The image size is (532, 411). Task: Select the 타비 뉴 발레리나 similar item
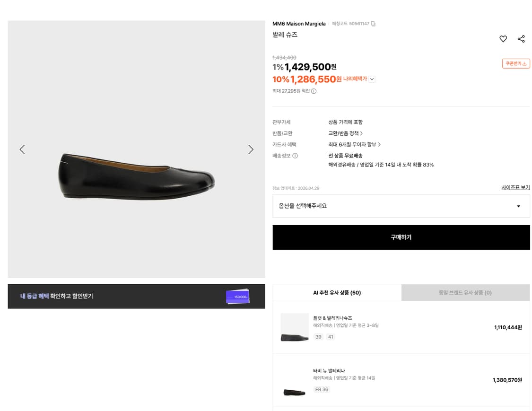pyautogui.click(x=329, y=371)
